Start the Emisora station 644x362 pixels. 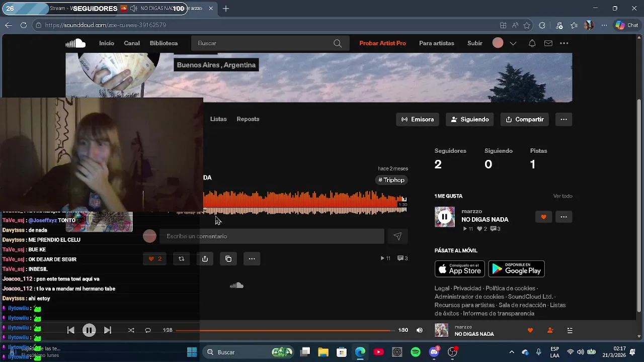tap(418, 119)
